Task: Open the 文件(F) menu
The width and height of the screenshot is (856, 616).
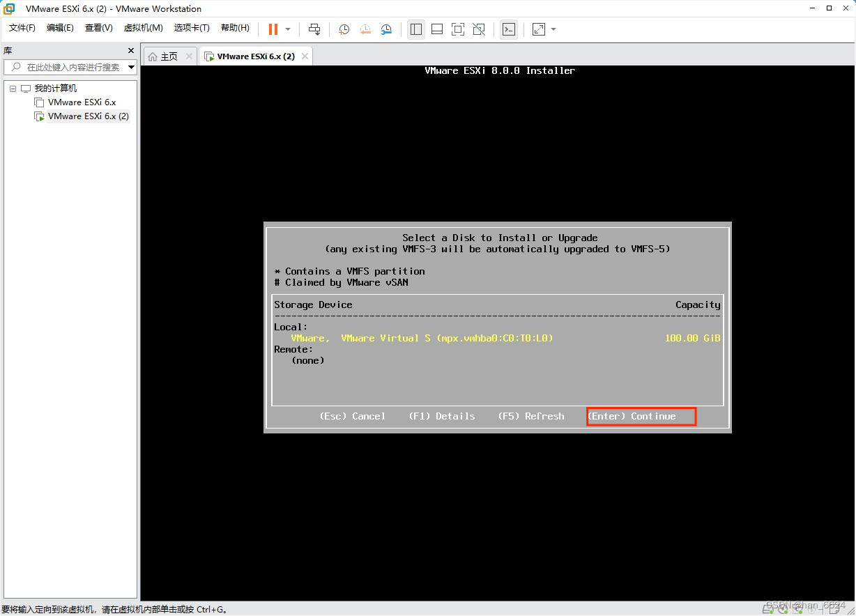Action: (22, 28)
